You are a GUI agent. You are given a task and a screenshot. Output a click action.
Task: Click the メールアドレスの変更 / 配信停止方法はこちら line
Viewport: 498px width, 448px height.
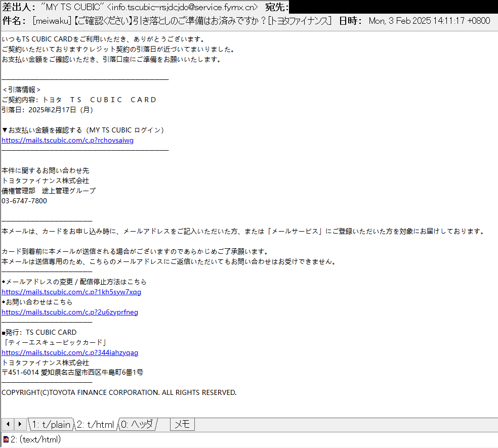[x=74, y=282]
